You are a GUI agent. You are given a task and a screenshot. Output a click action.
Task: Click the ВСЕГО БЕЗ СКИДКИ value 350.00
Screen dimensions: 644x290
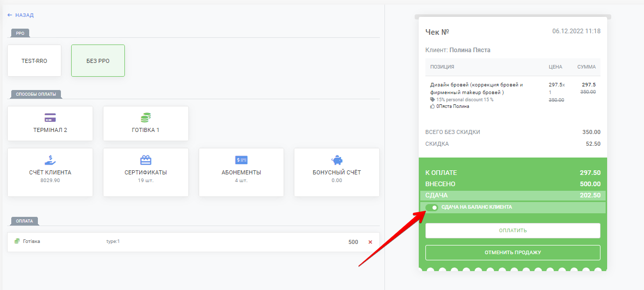591,132
